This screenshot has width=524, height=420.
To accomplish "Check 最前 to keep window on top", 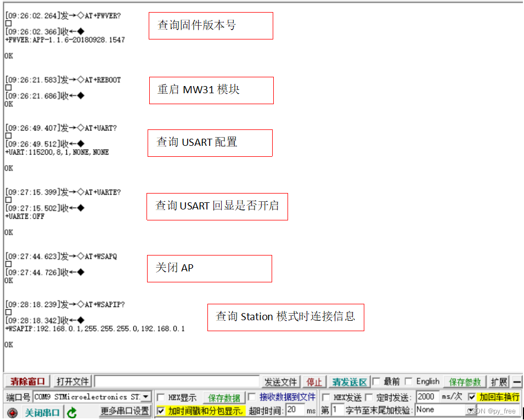I will 376,381.
